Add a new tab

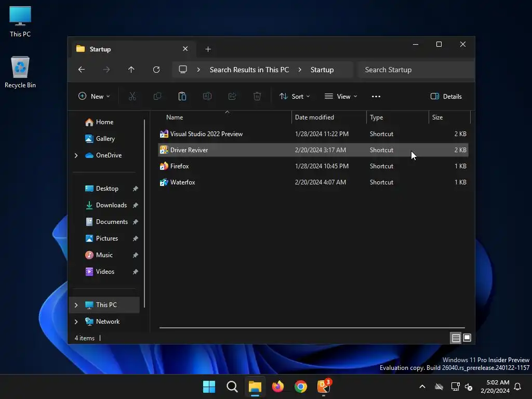[x=208, y=49]
